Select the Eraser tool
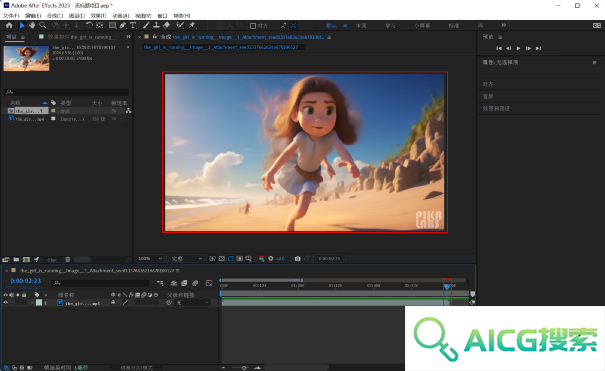Viewport: 605px width, 371px height. click(x=167, y=25)
